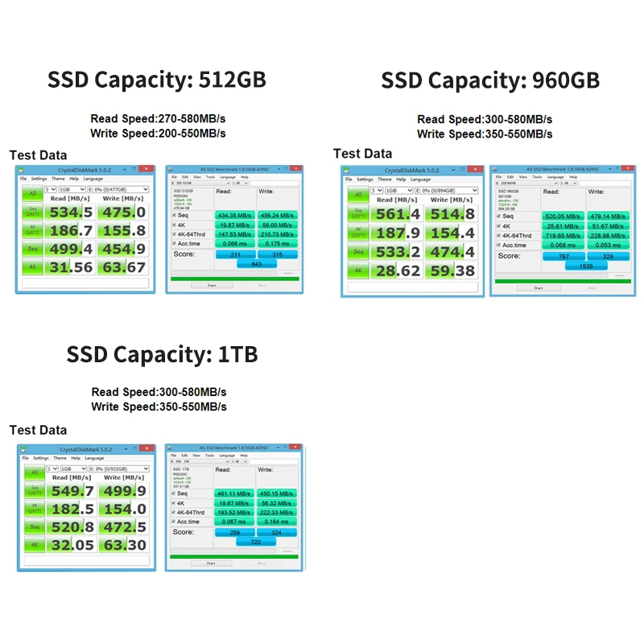Open 1GiB size dropdown in 512GB CrystalDiskMark
The image size is (644, 644).
72,189
